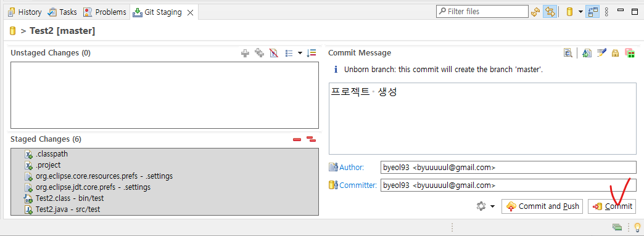Click the presentation list icon in Unstaged Changes

tap(289, 53)
